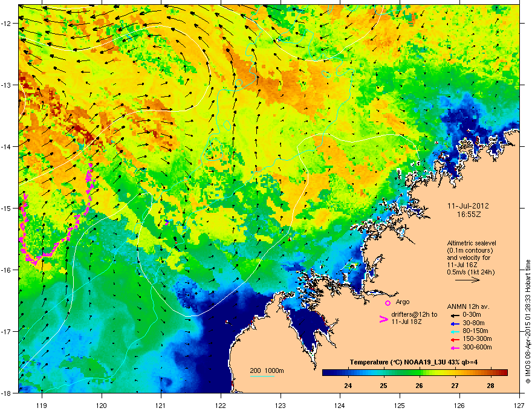This screenshot has height=411, width=532.
Task: Click the magenta 300-600m arrow legend icon
Action: (x=455, y=348)
